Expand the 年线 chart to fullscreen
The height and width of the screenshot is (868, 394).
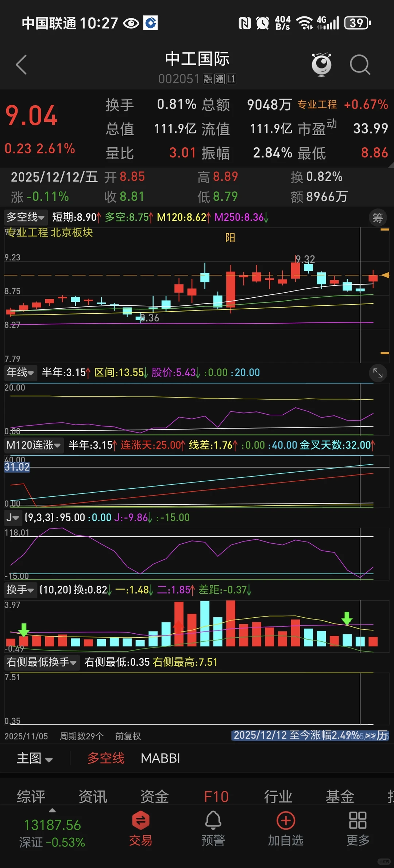[378, 373]
